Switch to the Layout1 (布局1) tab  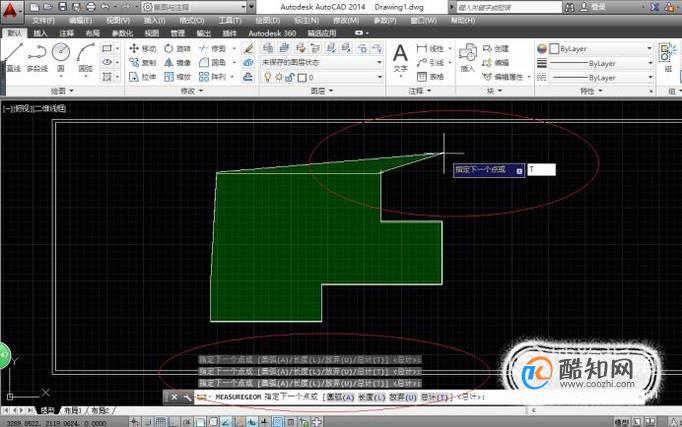(73, 410)
